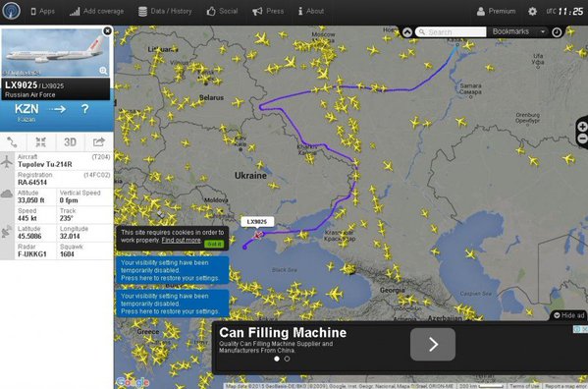Screen dimensions: 588x389
Task: Click Report a map error link
Action: [x=565, y=386]
